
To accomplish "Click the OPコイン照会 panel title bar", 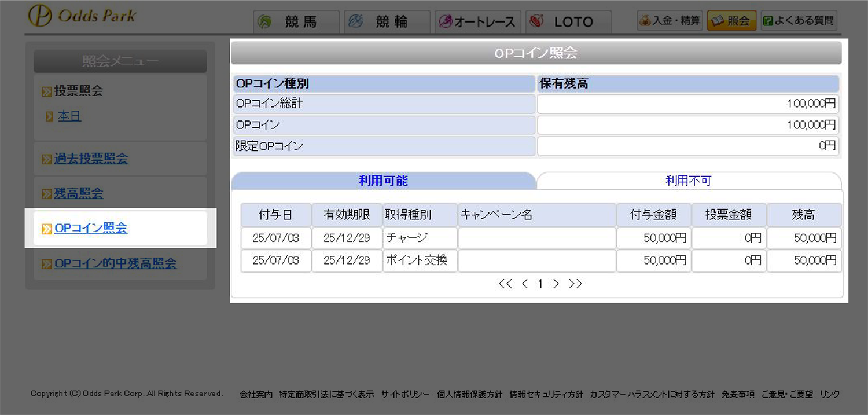I will click(536, 53).
